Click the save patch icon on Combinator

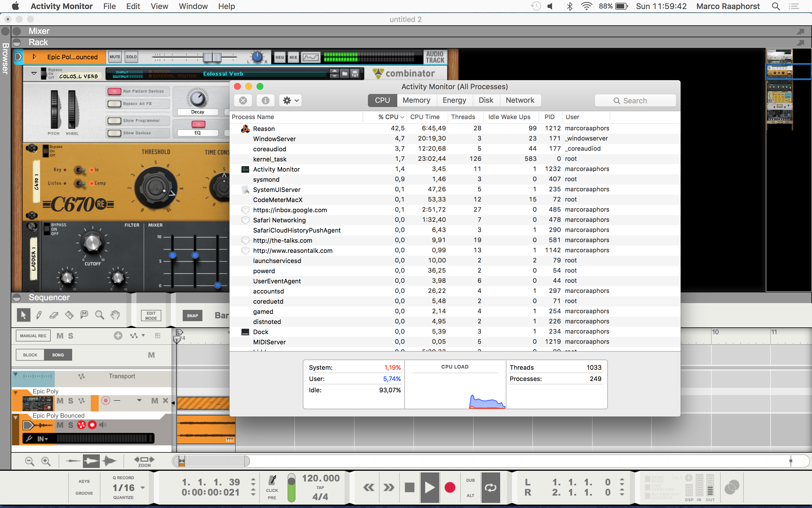[355, 74]
